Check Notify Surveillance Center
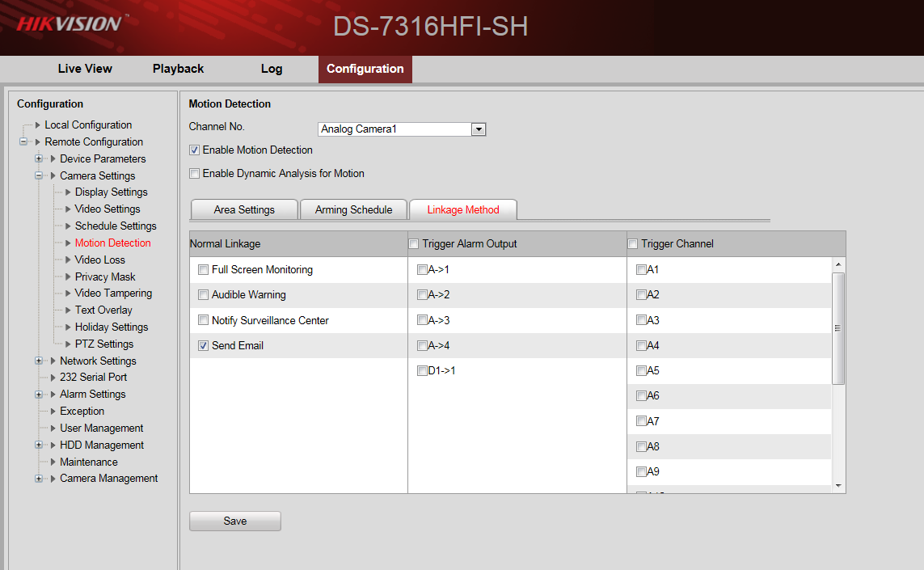 pos(203,320)
